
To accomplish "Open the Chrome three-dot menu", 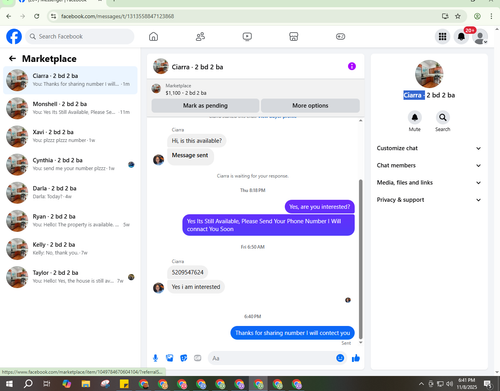I will pos(491,16).
